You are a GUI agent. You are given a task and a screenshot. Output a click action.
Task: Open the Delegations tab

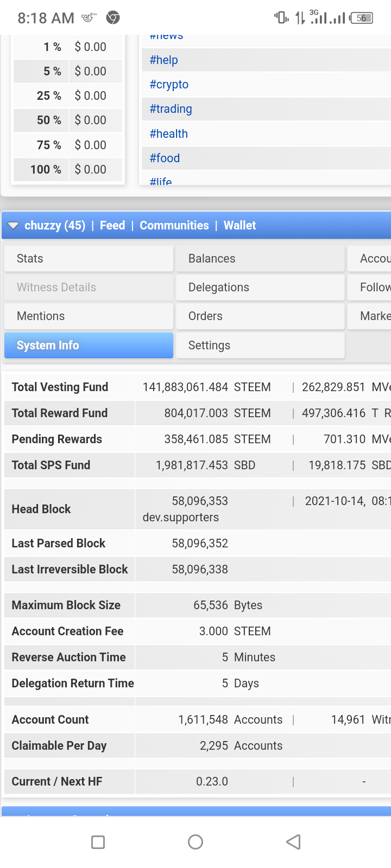(260, 288)
